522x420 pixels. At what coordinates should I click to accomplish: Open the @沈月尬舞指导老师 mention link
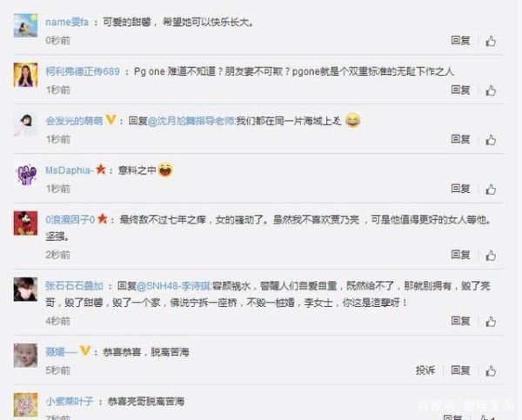[191, 121]
